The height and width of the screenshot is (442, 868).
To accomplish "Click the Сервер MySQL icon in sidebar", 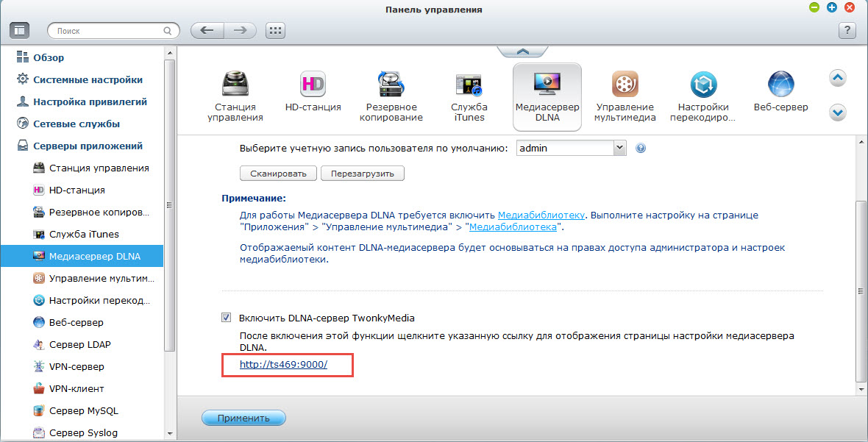I will pyautogui.click(x=39, y=410).
